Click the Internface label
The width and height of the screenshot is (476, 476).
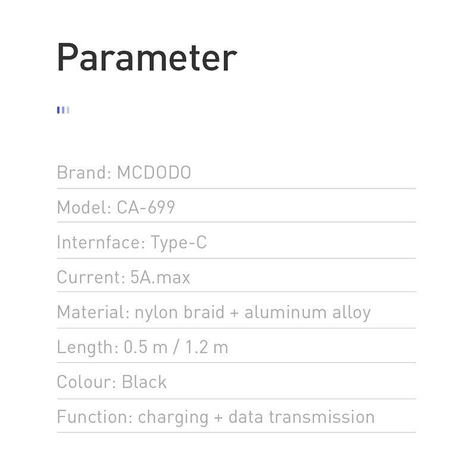click(101, 243)
